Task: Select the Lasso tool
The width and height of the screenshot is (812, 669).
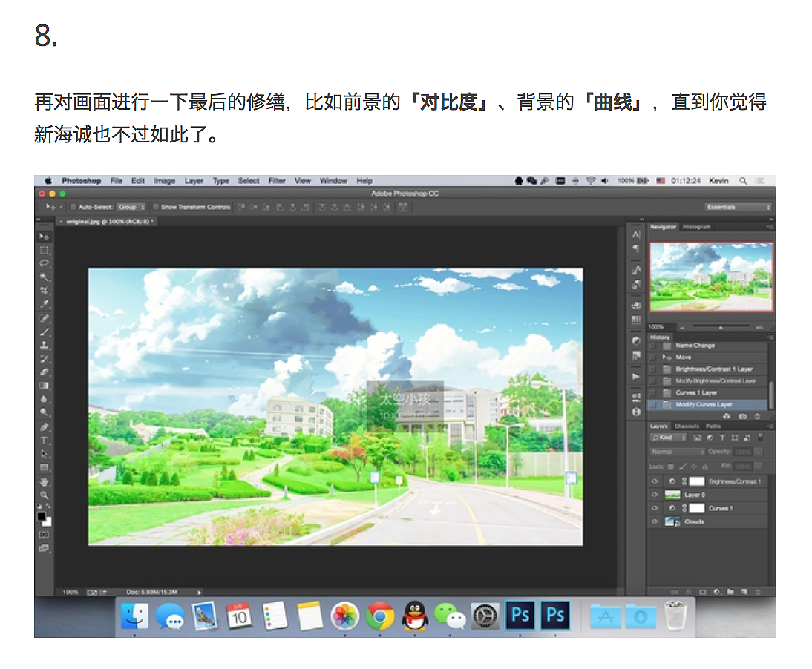Action: [x=44, y=264]
